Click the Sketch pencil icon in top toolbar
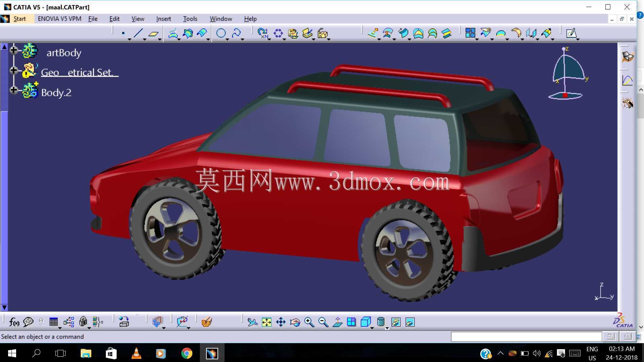The width and height of the screenshot is (644, 362). click(571, 33)
